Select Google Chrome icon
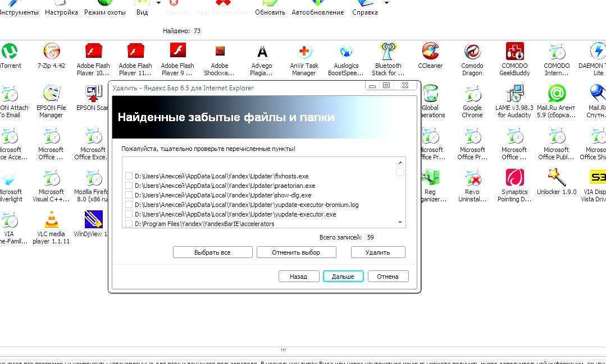 pos(472,94)
